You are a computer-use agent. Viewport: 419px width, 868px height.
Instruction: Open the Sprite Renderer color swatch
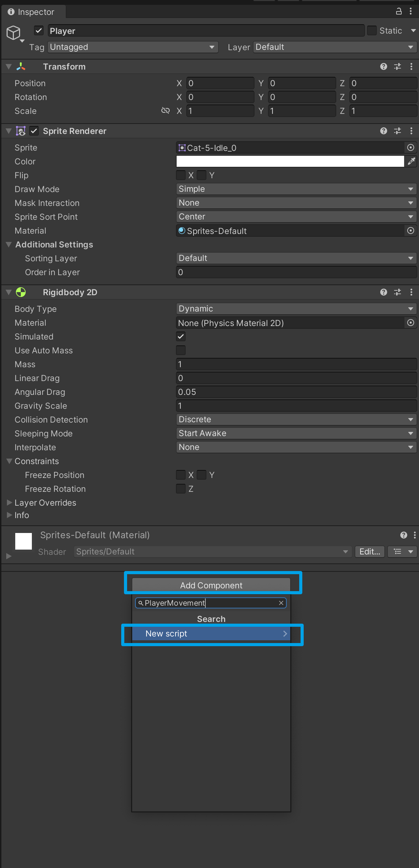point(290,161)
